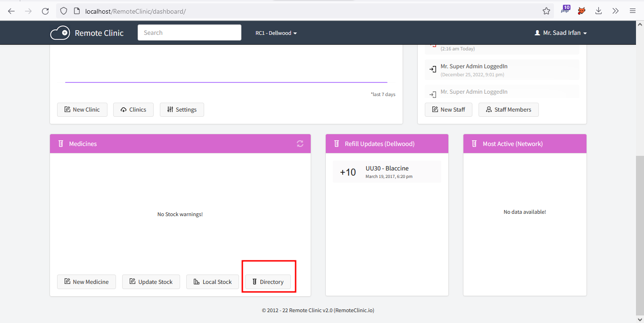This screenshot has width=644, height=323.
Task: Expand the RC1 - Dellwood clinic dropdown
Action: pyautogui.click(x=276, y=33)
